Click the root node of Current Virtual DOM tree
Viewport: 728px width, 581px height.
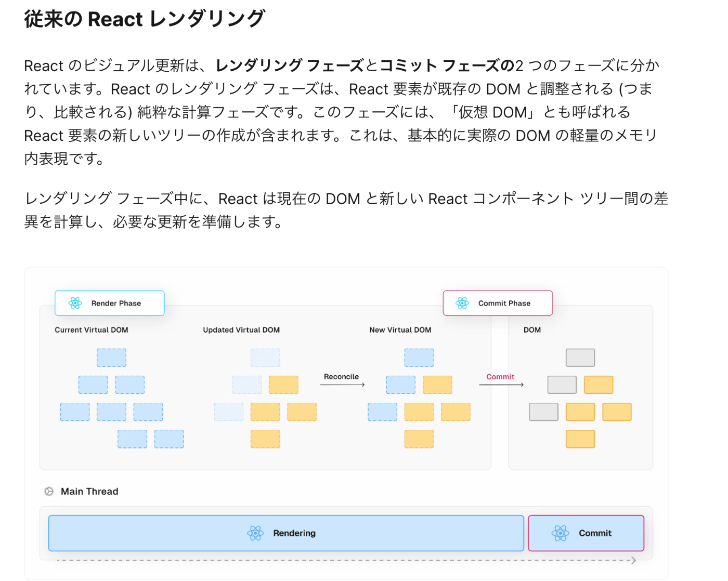tap(111, 358)
